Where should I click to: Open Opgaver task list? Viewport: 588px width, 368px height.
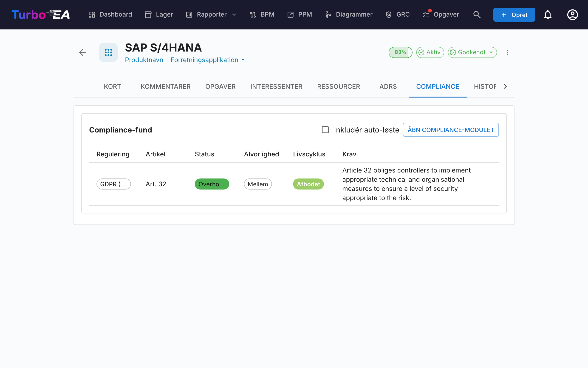click(441, 14)
